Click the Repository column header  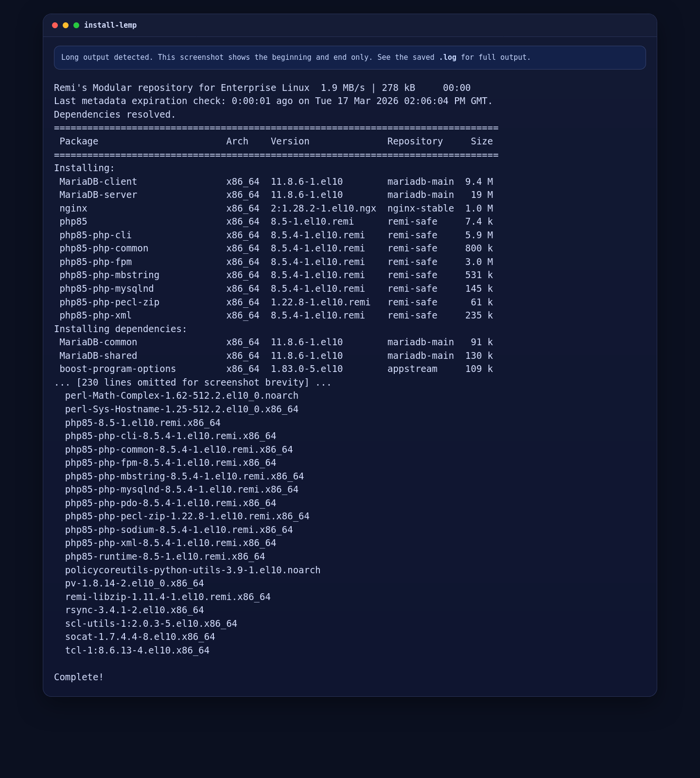click(415, 141)
